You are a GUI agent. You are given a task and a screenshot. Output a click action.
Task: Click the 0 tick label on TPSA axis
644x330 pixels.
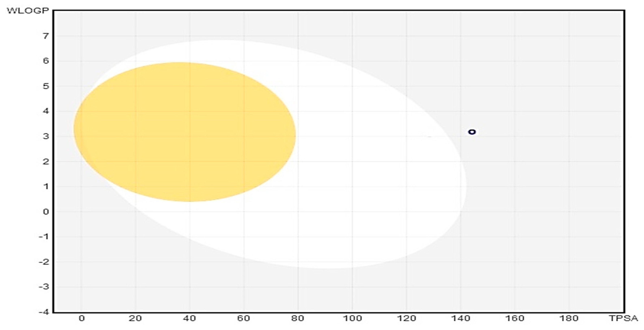coord(81,318)
